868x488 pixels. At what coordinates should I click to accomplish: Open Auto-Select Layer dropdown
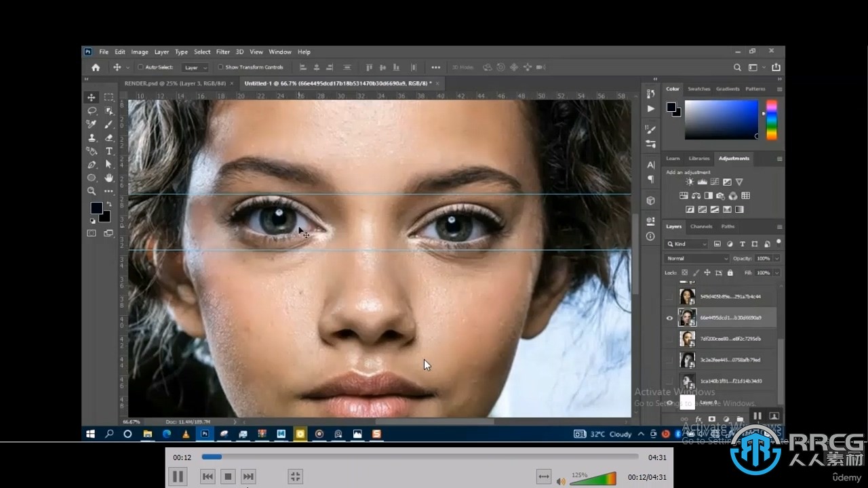point(196,67)
